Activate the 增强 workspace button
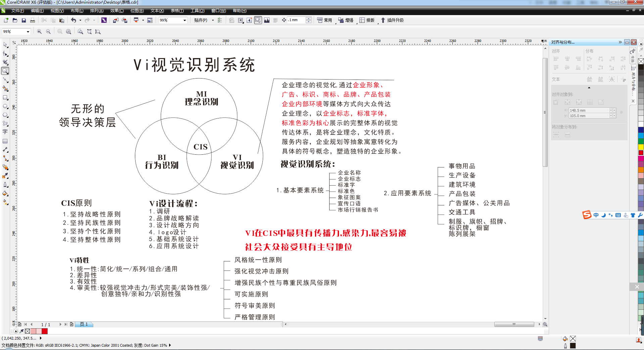 [346, 20]
